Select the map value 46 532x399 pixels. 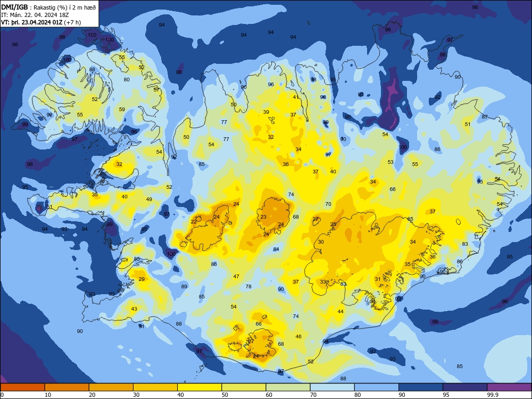298,337
